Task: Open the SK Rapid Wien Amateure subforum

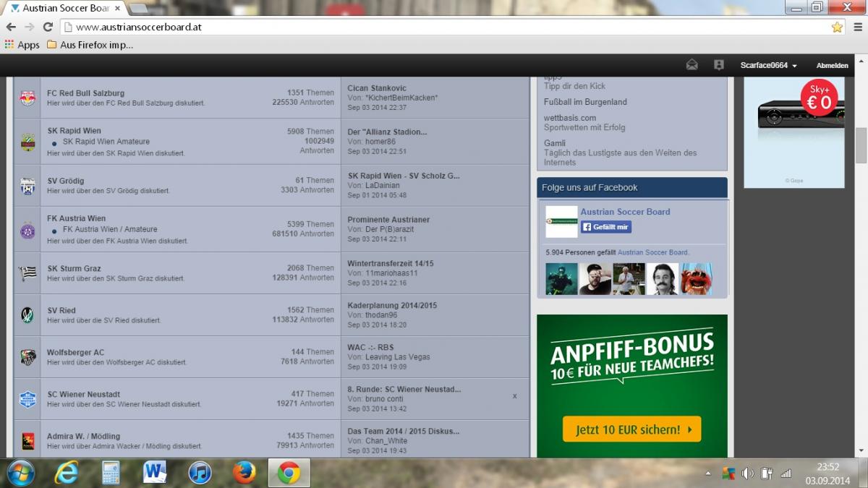Action: coord(106,142)
